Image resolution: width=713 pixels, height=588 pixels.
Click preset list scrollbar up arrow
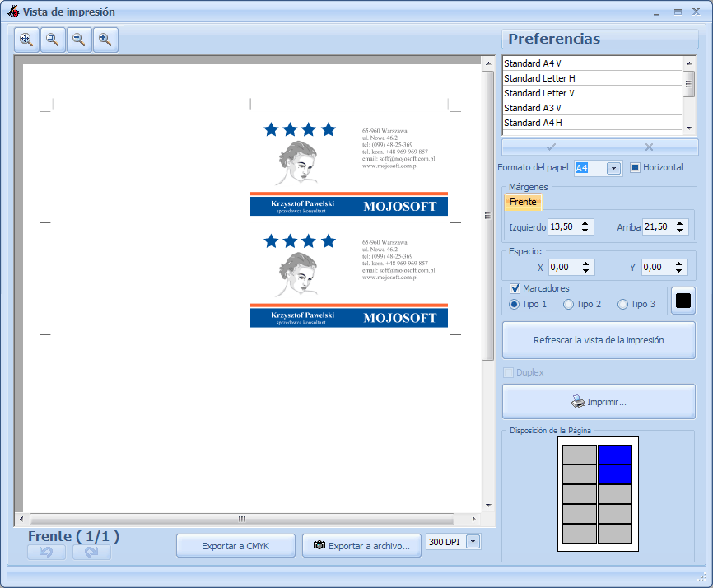[x=689, y=63]
